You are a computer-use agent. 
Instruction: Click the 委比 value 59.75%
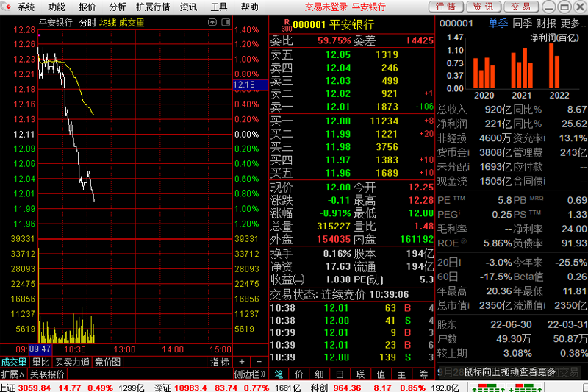point(334,40)
